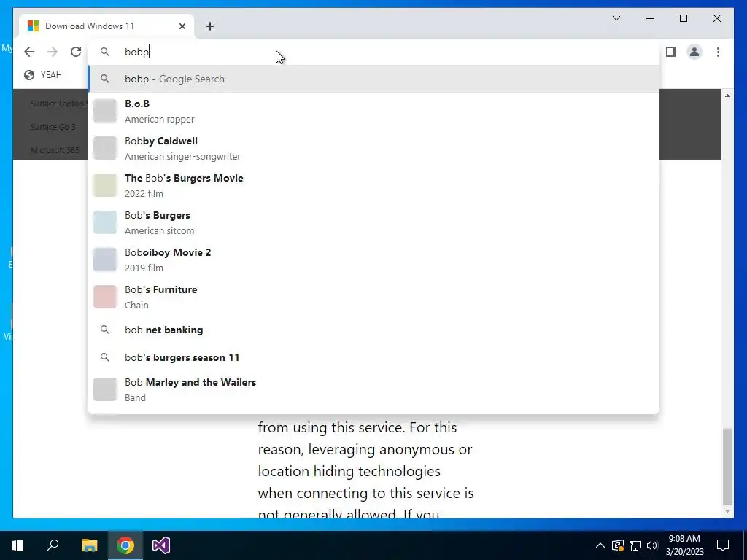Click the network tray icon
The image size is (747, 560).
coord(635,545)
